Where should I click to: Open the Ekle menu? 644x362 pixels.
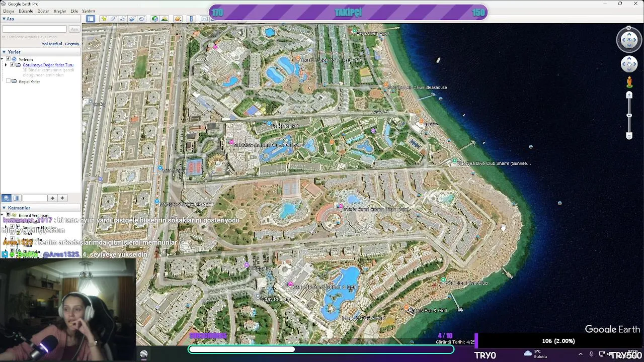click(74, 11)
